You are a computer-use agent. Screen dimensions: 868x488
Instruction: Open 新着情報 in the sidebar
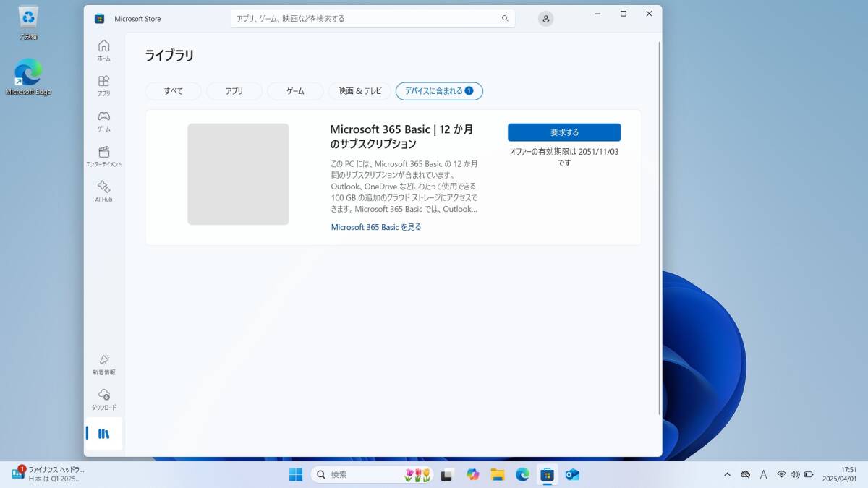coord(103,364)
